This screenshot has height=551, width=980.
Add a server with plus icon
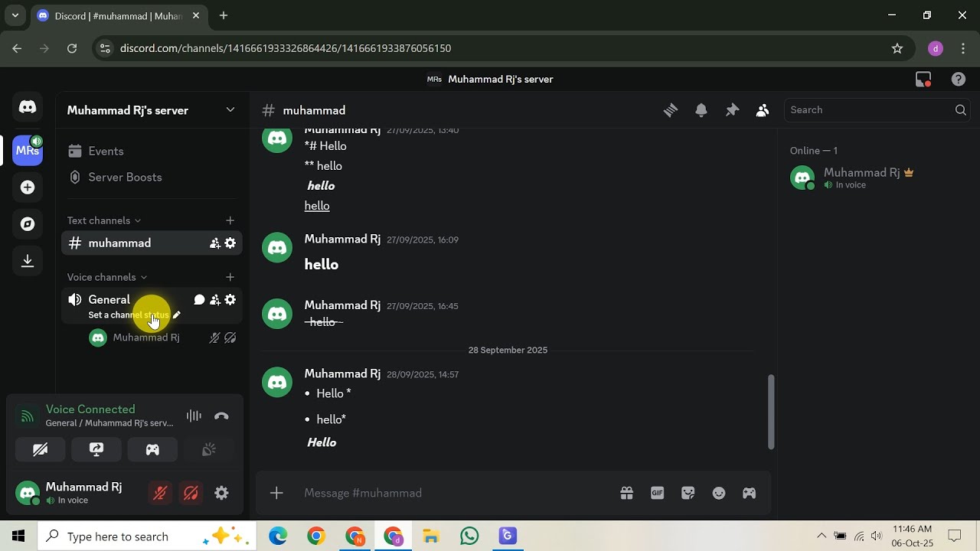[28, 187]
